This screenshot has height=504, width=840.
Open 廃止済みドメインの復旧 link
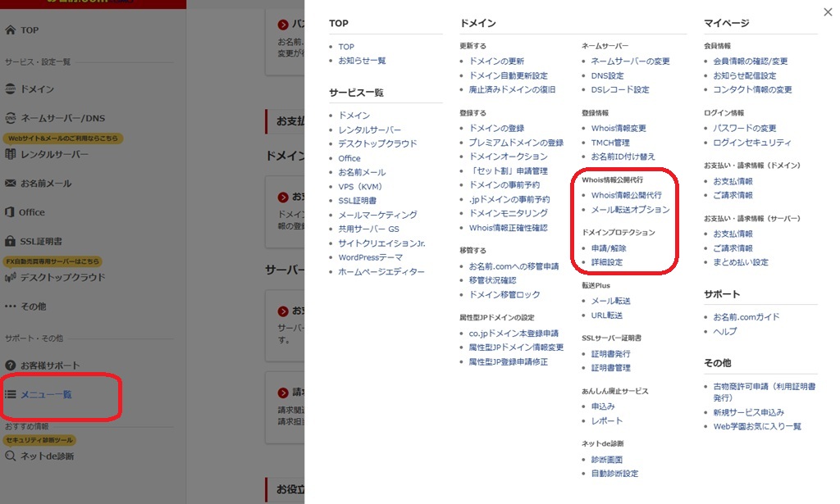coord(512,89)
